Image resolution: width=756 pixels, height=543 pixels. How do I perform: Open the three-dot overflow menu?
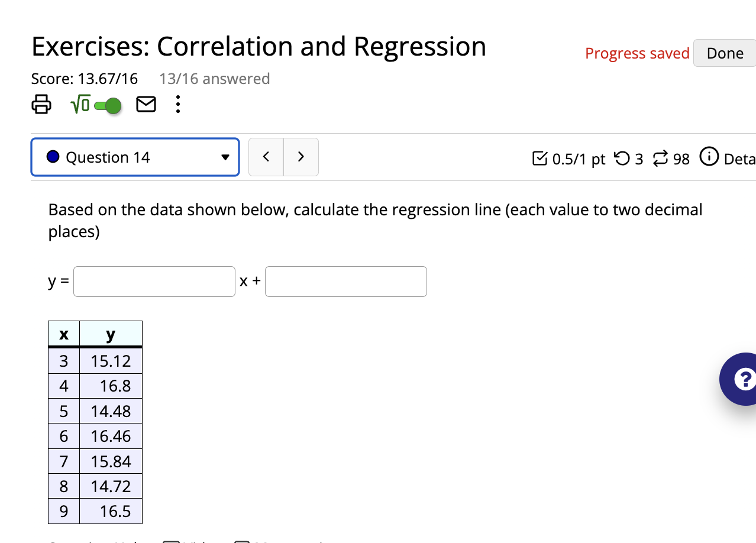point(177,104)
